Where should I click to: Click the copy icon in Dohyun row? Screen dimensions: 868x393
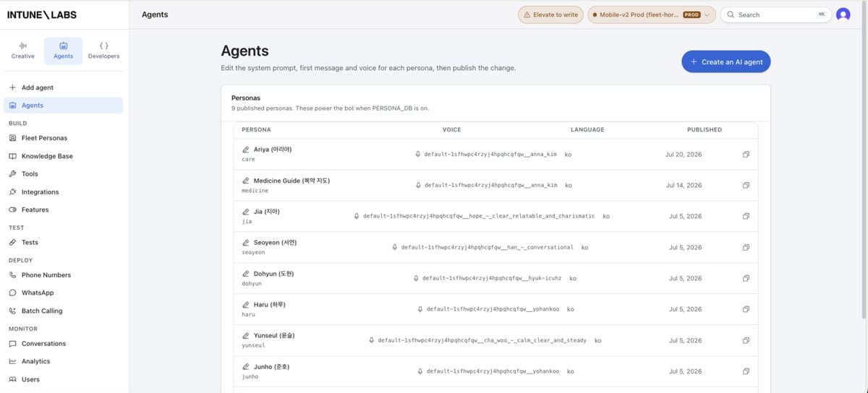[746, 279]
